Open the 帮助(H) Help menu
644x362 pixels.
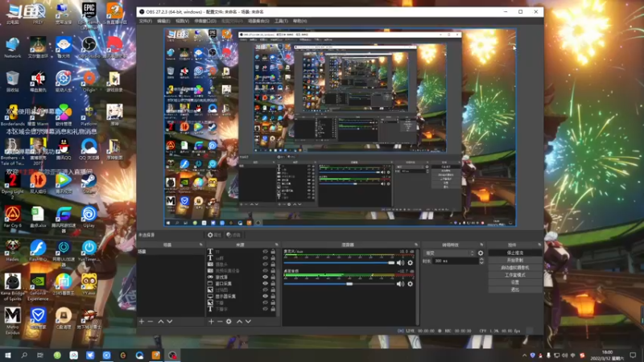(x=299, y=21)
